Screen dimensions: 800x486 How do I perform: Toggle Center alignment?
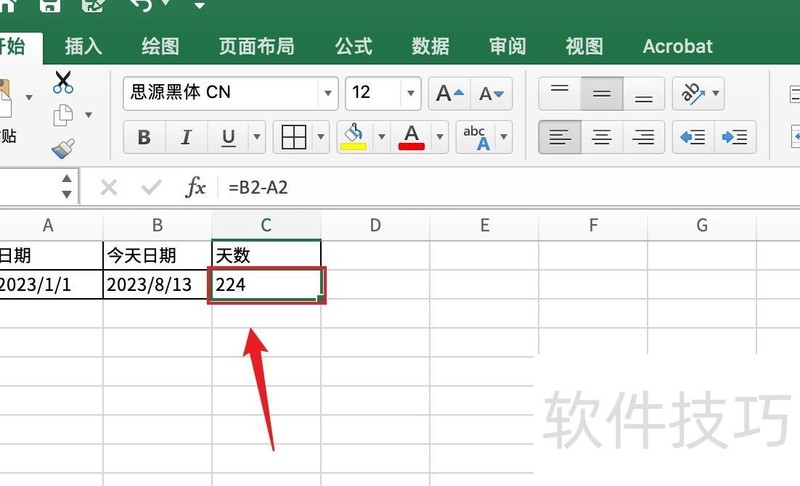click(602, 137)
